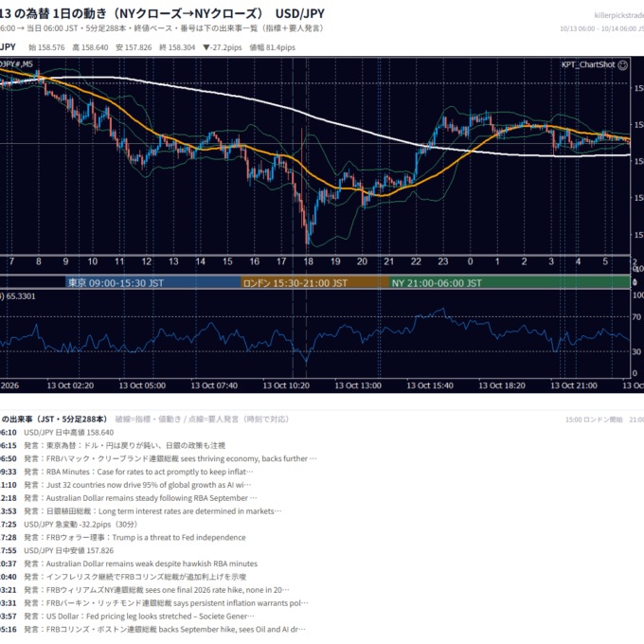The image size is (644, 644).
Task: Click the 13 Oct 13:00 time axis label
Action: click(358, 385)
